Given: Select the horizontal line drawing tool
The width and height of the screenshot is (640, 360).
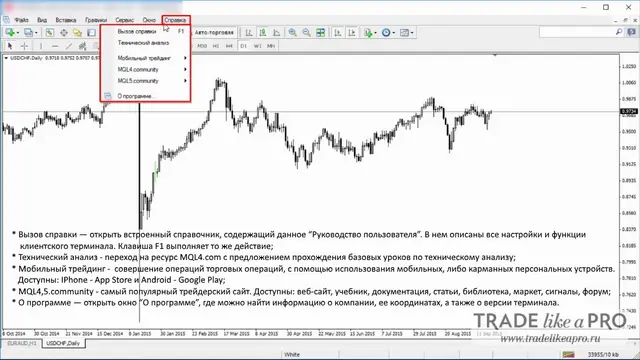Looking at the screenshot, I should click(55, 46).
